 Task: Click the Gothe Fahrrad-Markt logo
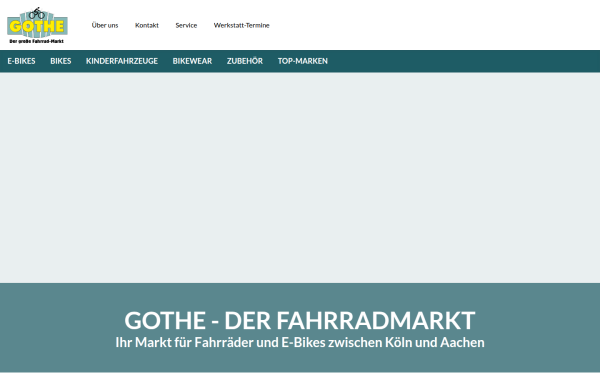point(38,25)
